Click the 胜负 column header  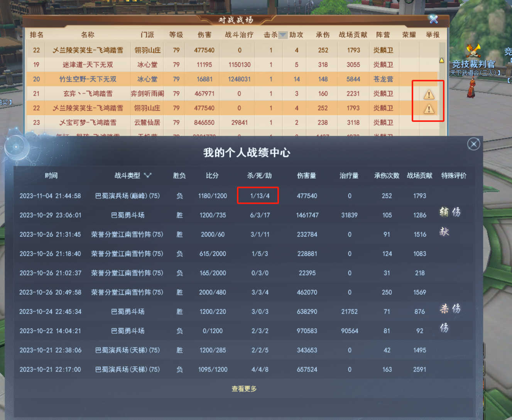[179, 175]
